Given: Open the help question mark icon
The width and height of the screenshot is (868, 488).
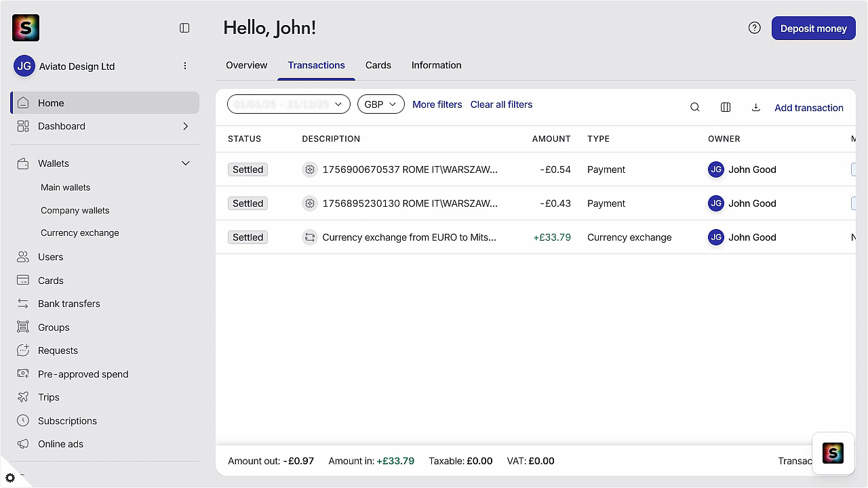Looking at the screenshot, I should coord(754,28).
